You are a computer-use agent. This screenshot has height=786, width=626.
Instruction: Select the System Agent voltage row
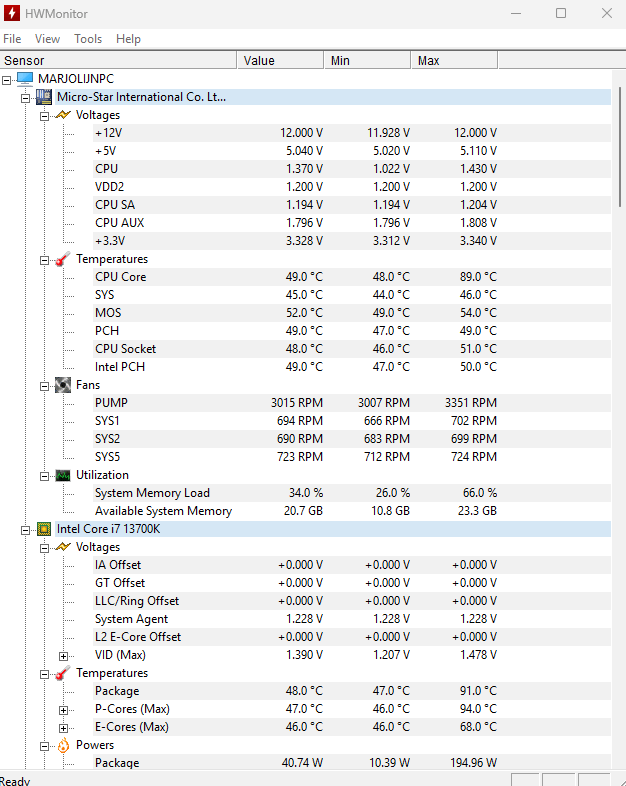352,619
